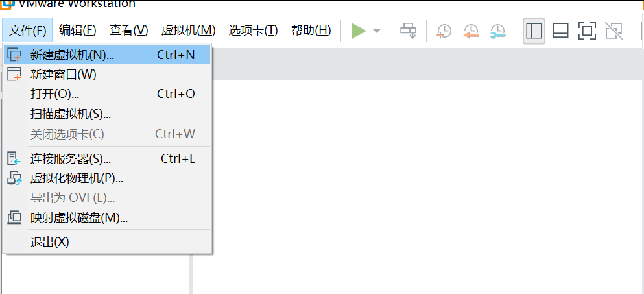Choose 连接服务器(S)... menu entry

click(107, 158)
